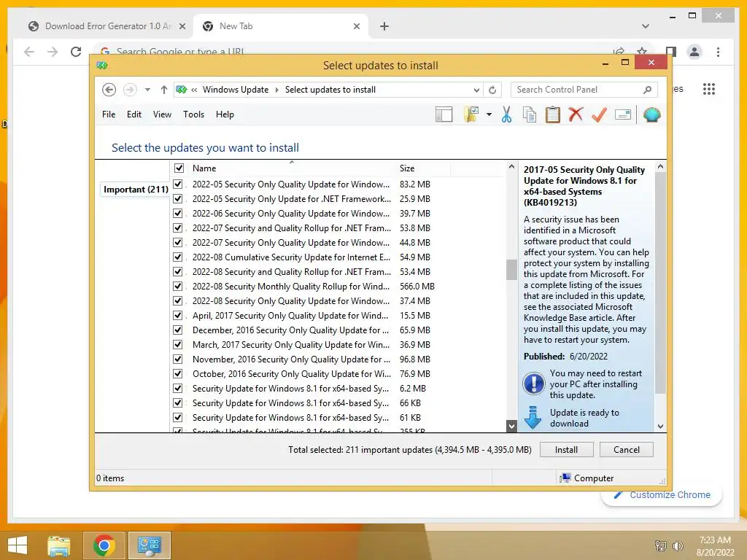The image size is (747, 560).
Task: Uncheck December, 2016 Security Only update checkbox
Action: pyautogui.click(x=178, y=330)
